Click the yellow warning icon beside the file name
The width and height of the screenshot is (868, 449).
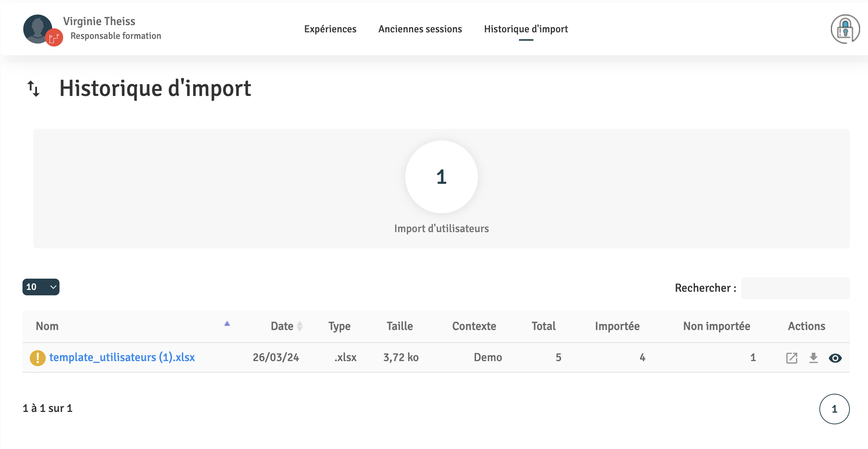(x=37, y=358)
